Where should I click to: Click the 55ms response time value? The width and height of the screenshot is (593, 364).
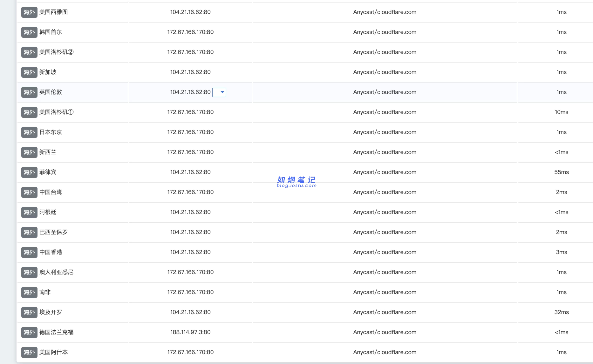(562, 172)
